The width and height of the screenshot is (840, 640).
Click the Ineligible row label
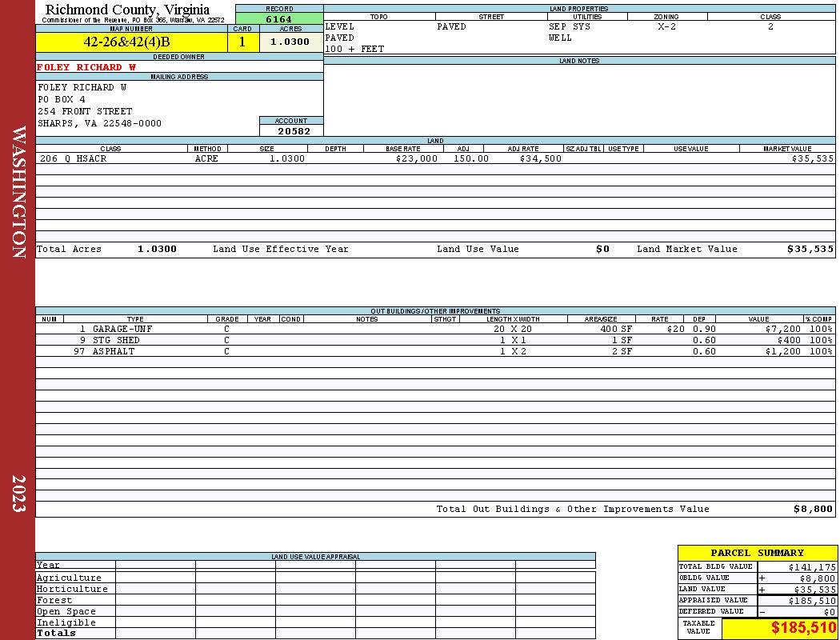coord(66,623)
